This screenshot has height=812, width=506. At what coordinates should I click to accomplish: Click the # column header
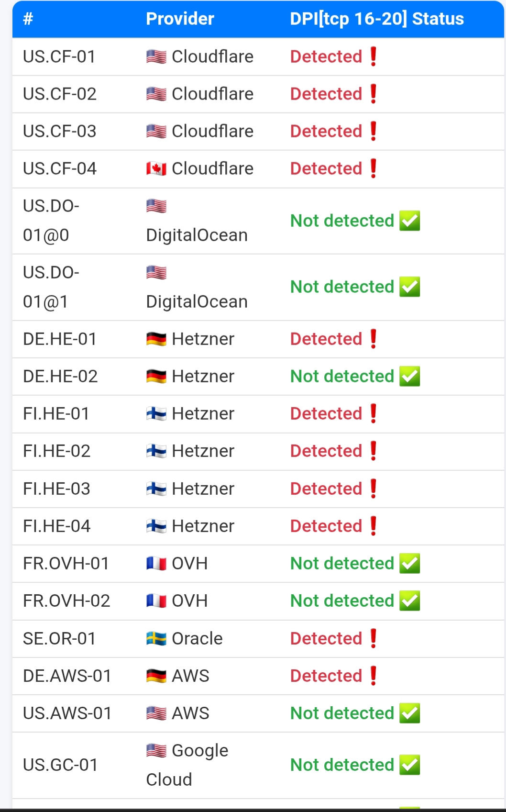pos(28,19)
